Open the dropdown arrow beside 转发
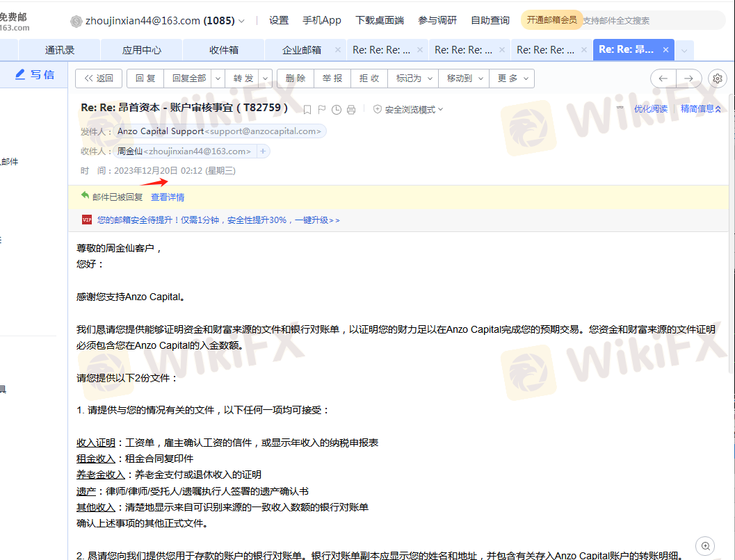The image size is (735, 560). (266, 79)
